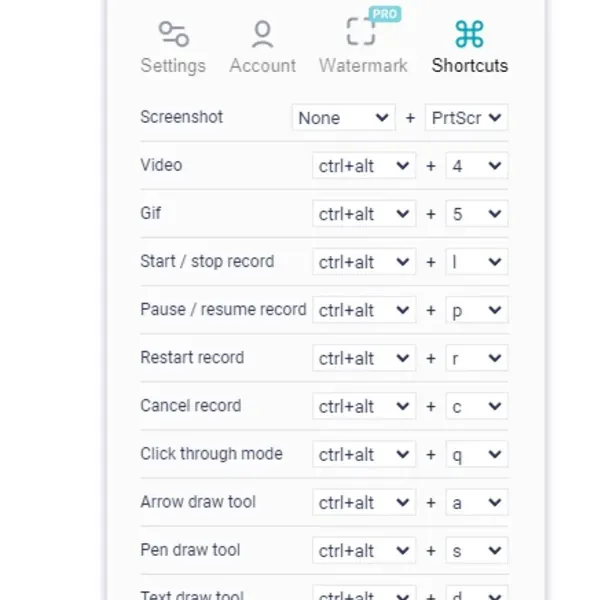Viewport: 616px width, 600px height.
Task: Expand Pen draw tool key dropdown
Action: (476, 550)
